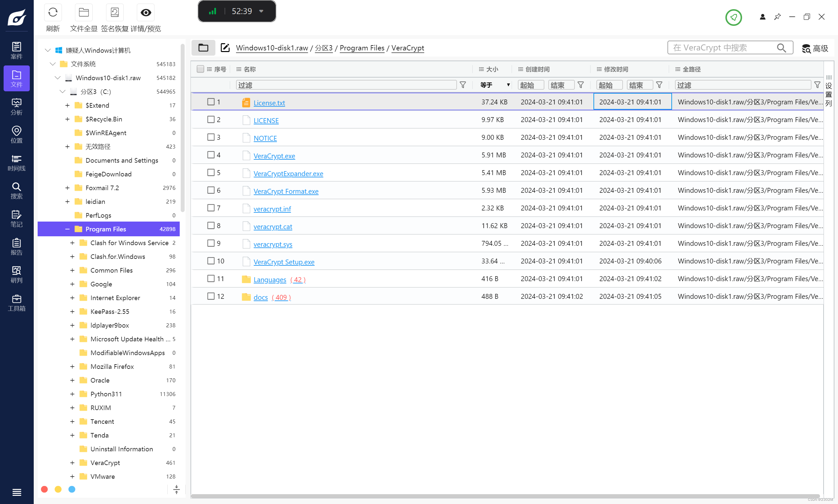Tick the checkbox for VeraCrypt.exe
The width and height of the screenshot is (838, 504).
coord(210,155)
